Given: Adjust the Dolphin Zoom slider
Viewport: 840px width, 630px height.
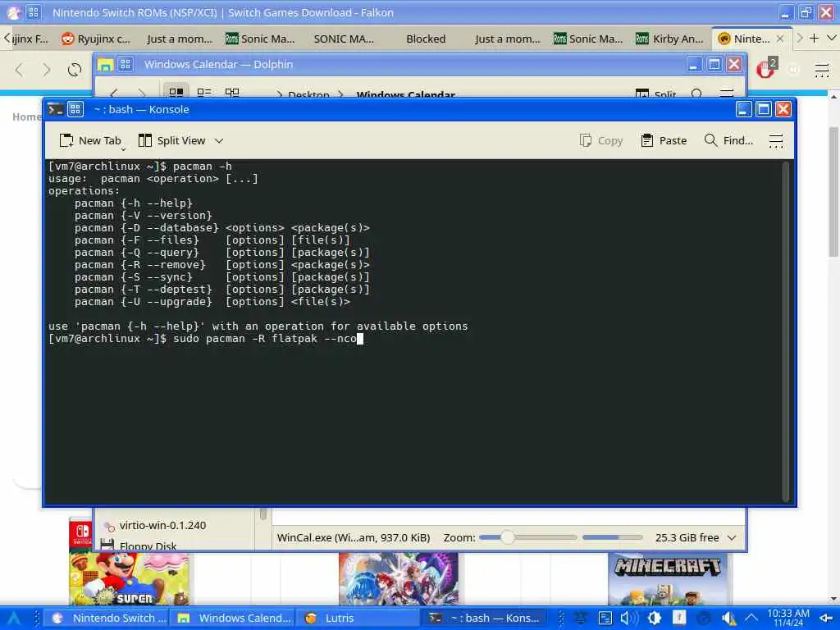Looking at the screenshot, I should pyautogui.click(x=527, y=537).
